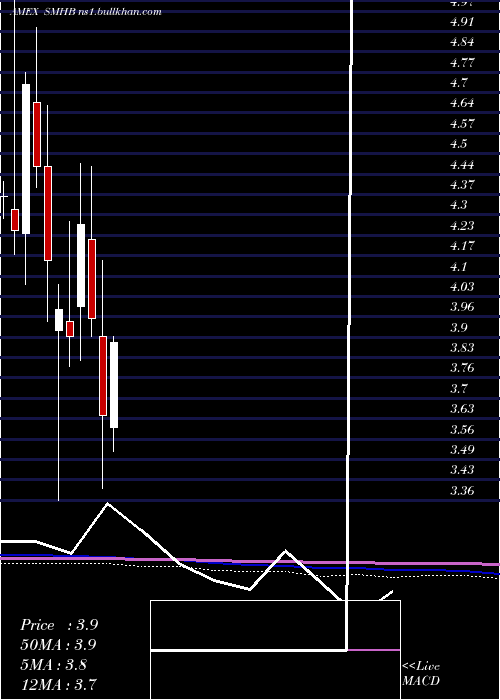The width and height of the screenshot is (500, 700).
Task: Click the 4.7 price axis label
Action: [459, 83]
